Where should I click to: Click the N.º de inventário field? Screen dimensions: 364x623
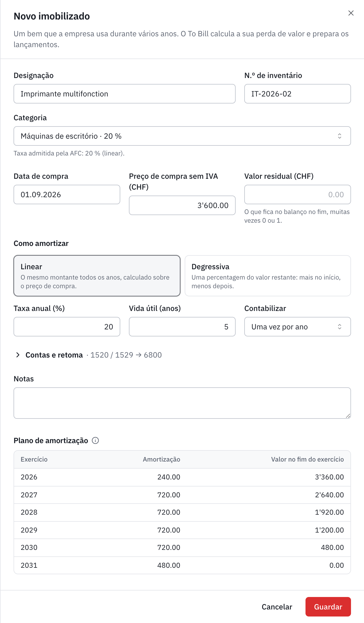(x=297, y=94)
